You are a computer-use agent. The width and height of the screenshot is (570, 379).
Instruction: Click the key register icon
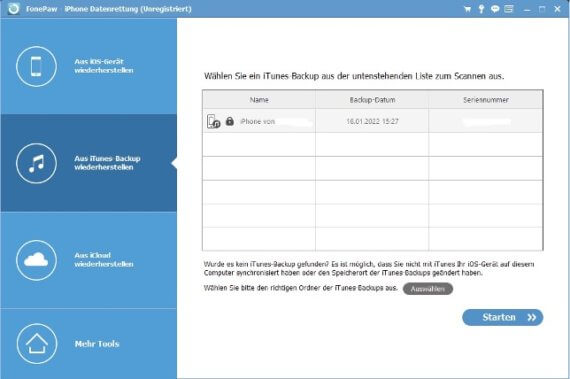click(x=481, y=9)
